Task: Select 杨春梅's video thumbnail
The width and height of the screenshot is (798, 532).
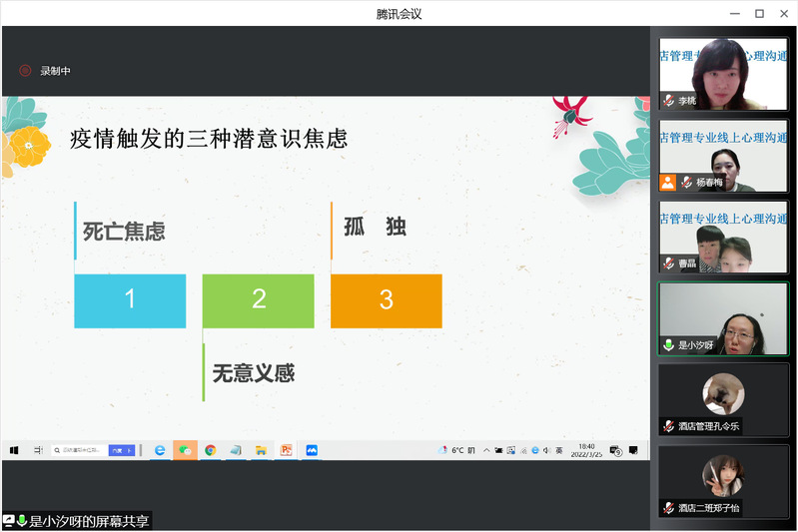Action: coord(723,156)
